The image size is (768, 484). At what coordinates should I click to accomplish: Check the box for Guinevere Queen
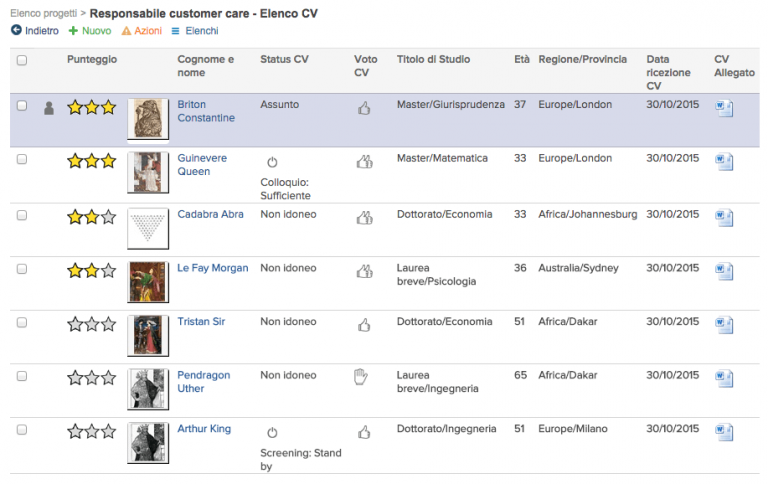22,159
